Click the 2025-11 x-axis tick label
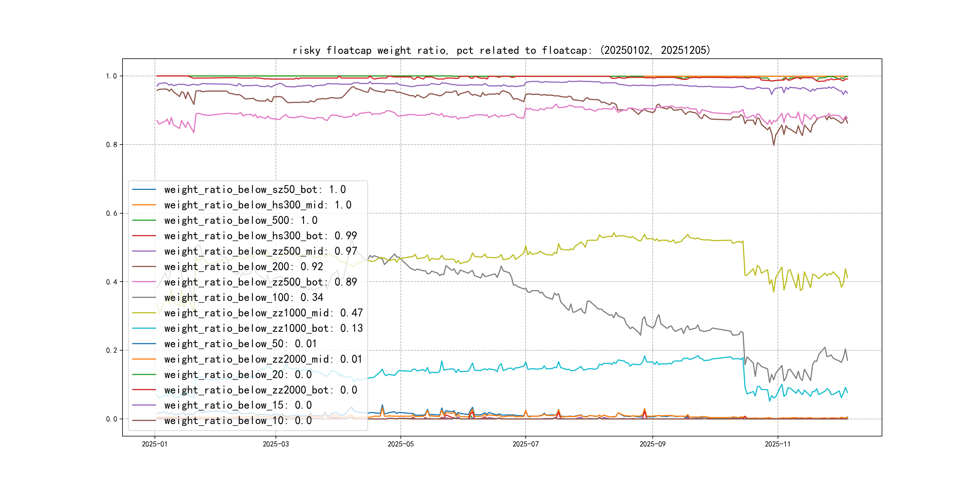The height and width of the screenshot is (490, 980). 778,444
